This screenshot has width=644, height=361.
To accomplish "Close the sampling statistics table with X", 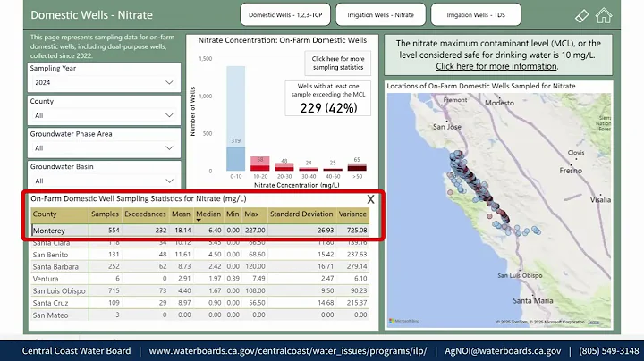I will tap(370, 199).
